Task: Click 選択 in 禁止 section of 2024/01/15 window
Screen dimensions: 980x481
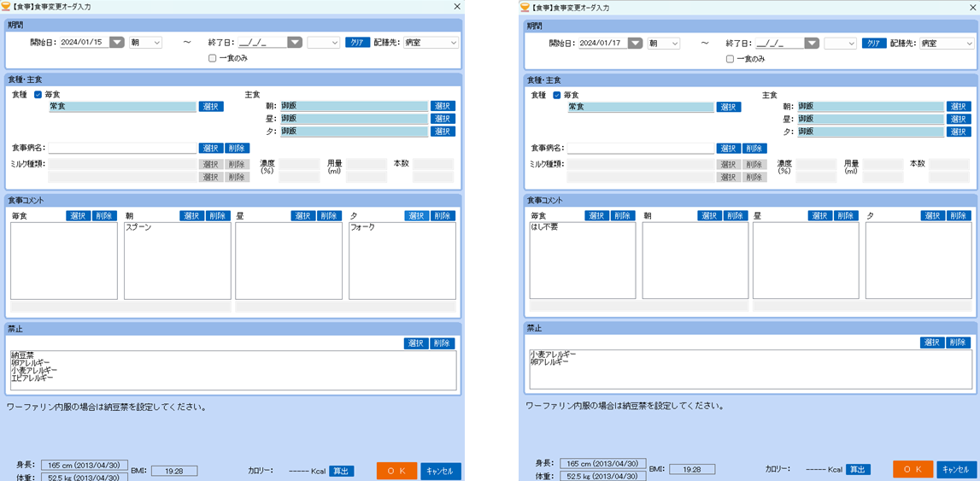Action: (x=417, y=343)
